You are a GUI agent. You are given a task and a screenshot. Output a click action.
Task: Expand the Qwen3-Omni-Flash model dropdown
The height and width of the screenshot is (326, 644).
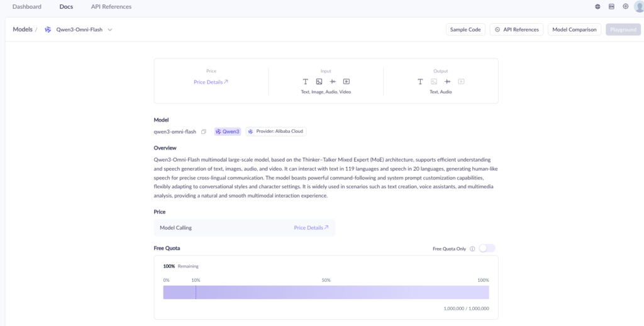110,30
